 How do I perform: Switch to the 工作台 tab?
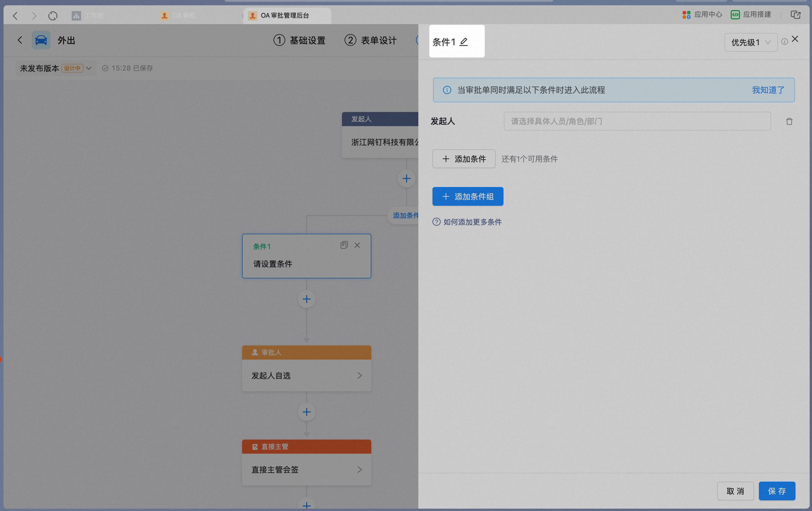[88, 16]
